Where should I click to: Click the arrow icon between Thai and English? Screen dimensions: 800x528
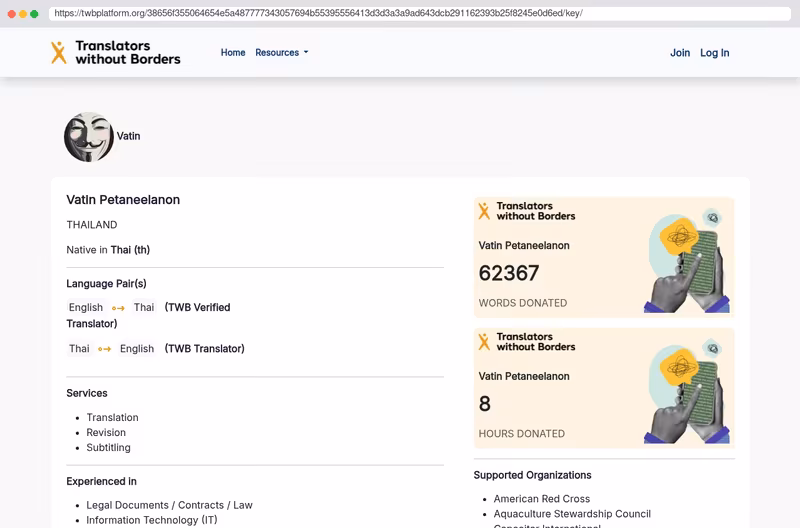[105, 349]
